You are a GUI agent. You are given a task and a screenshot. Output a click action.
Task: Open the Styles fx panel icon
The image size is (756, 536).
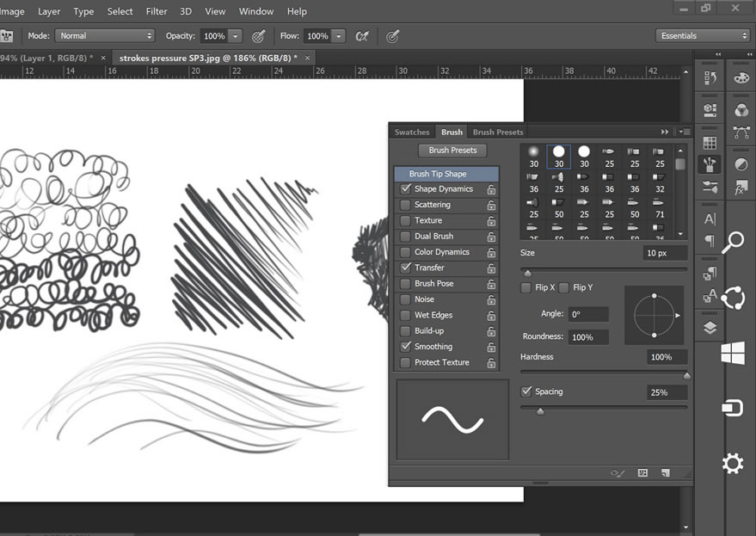[741, 188]
